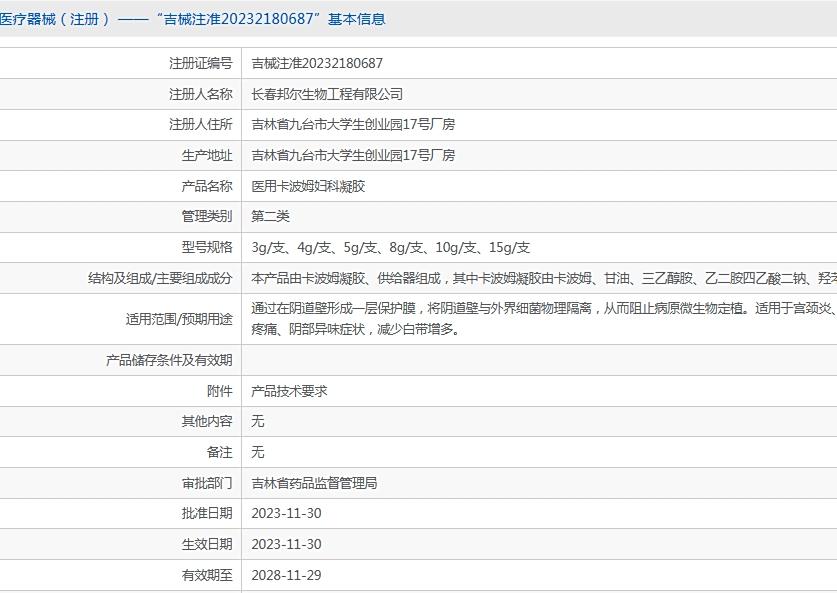Click the 结构及组成/主要组成成分 label
This screenshot has height=593, width=837.
[160, 278]
